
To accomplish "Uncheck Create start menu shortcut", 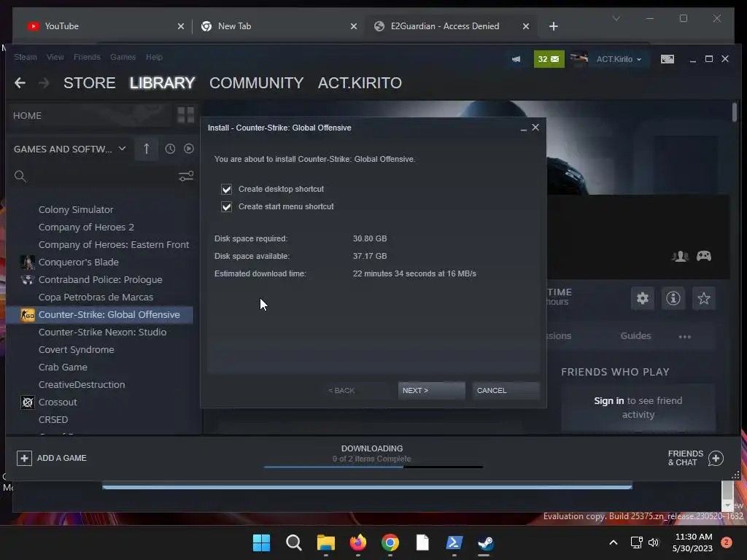I will (x=226, y=206).
